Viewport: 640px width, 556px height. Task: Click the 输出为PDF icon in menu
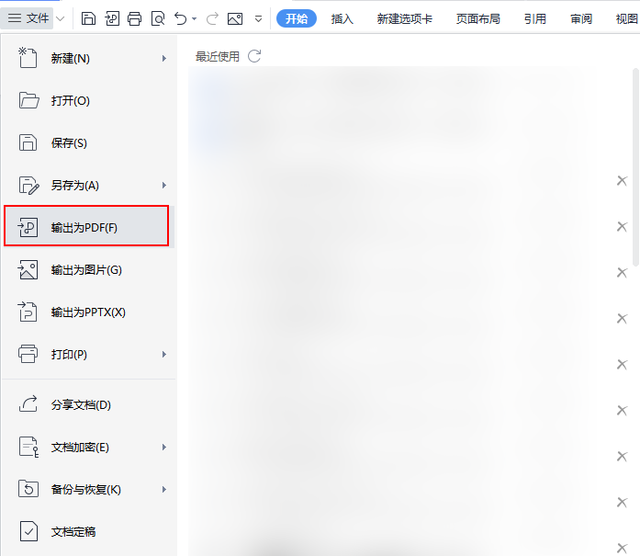[x=28, y=227]
